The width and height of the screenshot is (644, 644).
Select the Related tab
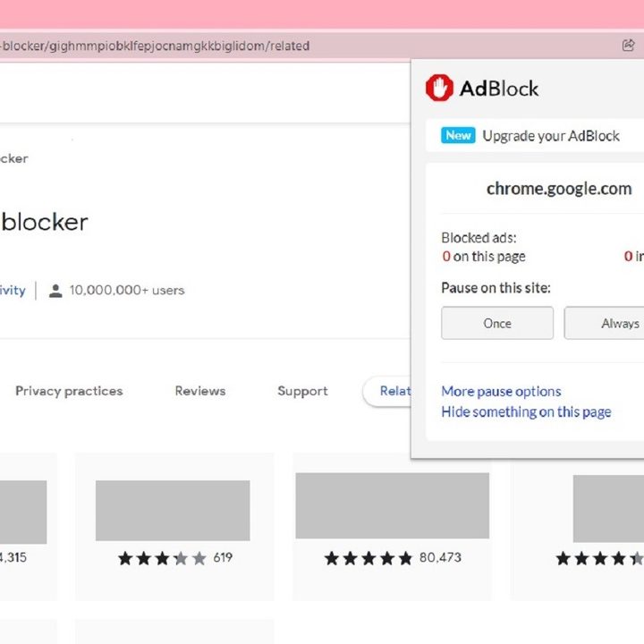point(387,391)
